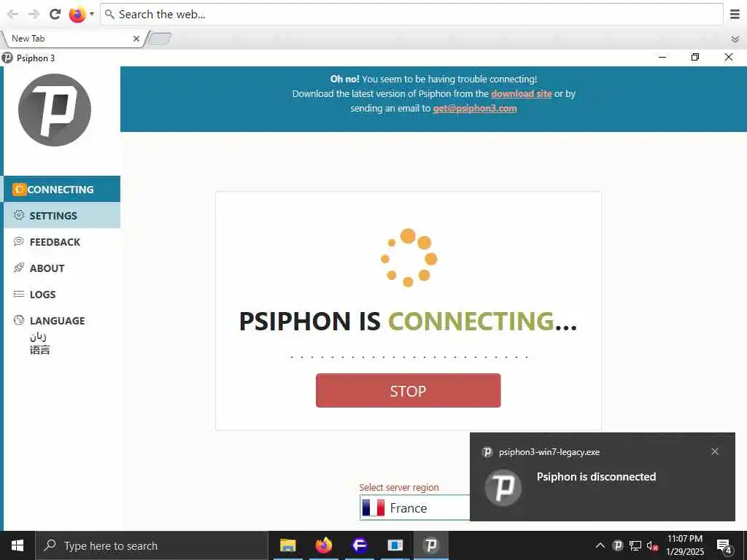This screenshot has height=560, width=747.
Task: Reload the browser page
Action: (x=55, y=14)
